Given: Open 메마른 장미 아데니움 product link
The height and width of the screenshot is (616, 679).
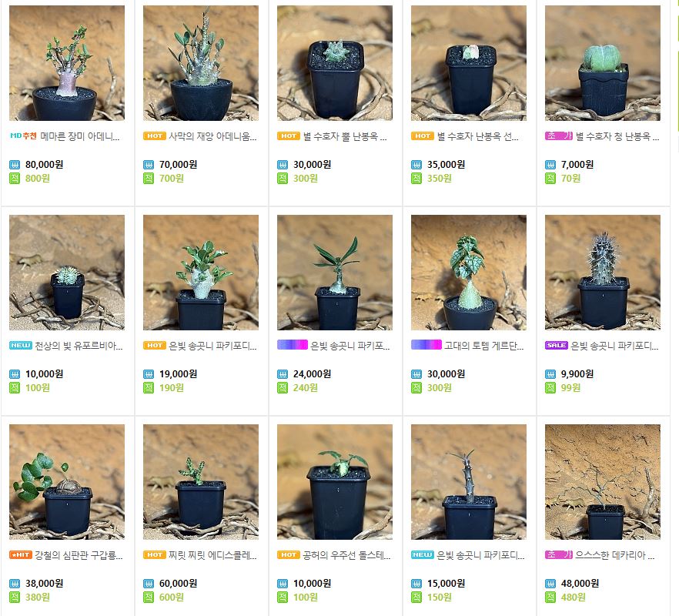Looking at the screenshot, I should pyautogui.click(x=80, y=136).
